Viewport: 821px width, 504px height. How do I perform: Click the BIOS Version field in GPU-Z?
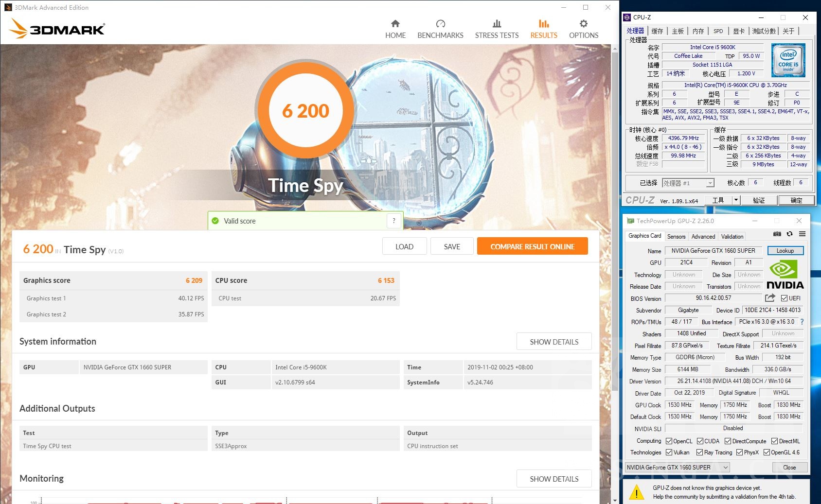(713, 298)
